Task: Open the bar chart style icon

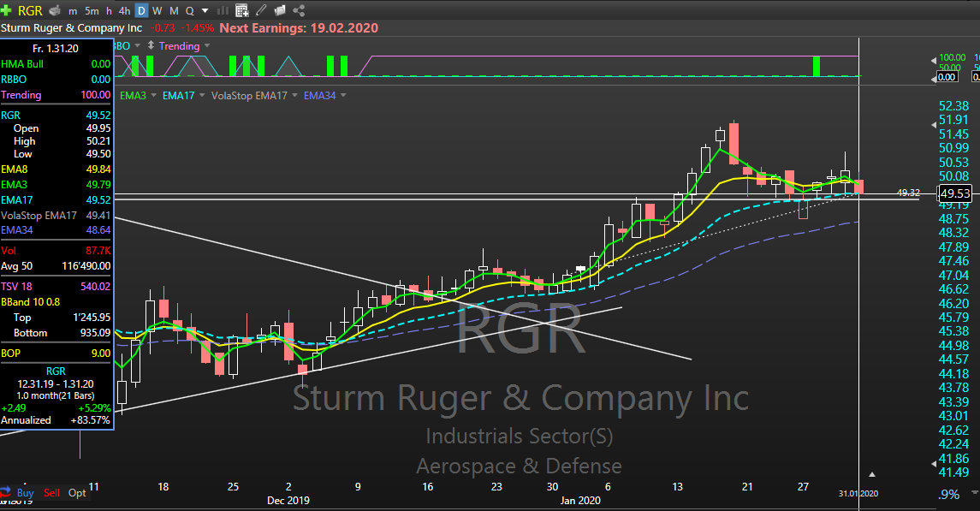Action: 223,10
